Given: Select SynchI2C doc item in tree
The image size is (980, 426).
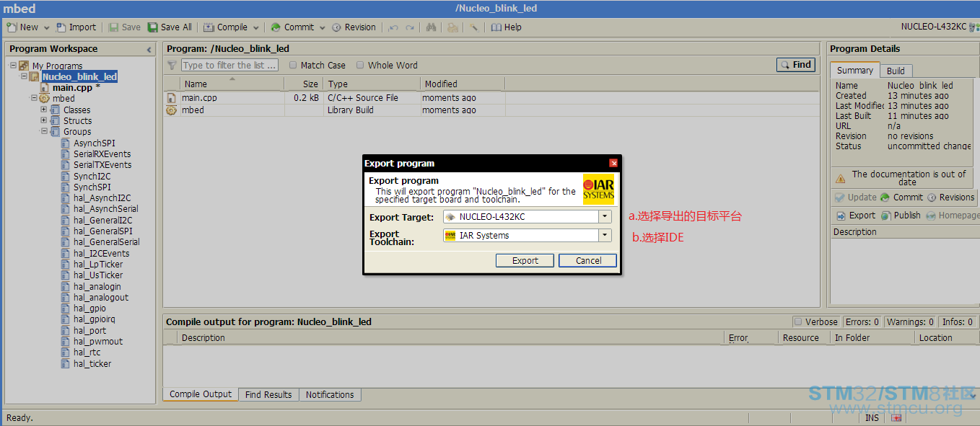Looking at the screenshot, I should tap(92, 176).
